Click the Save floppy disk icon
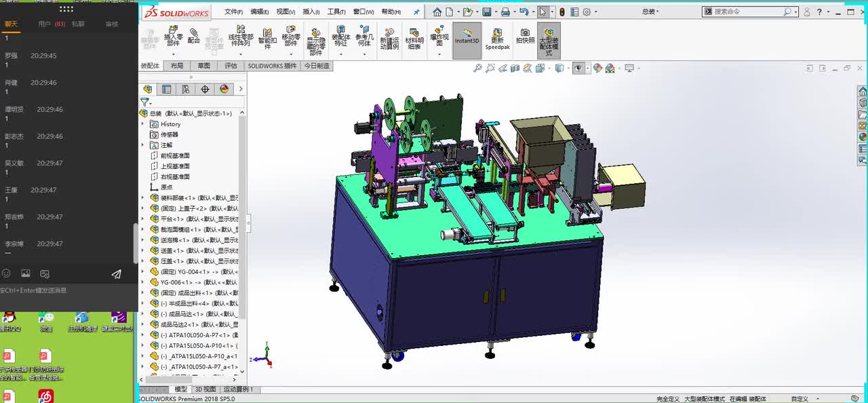Screen dimensions: 868x403 pyautogui.click(x=486, y=12)
